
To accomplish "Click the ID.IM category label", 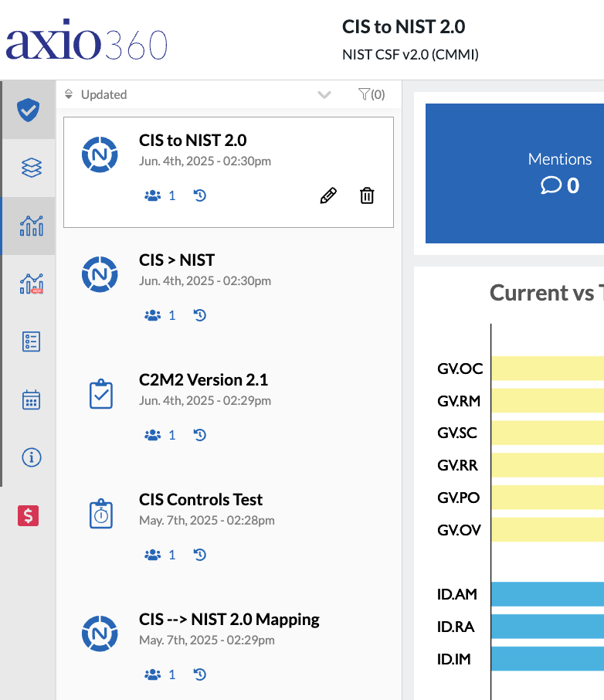I will click(453, 659).
